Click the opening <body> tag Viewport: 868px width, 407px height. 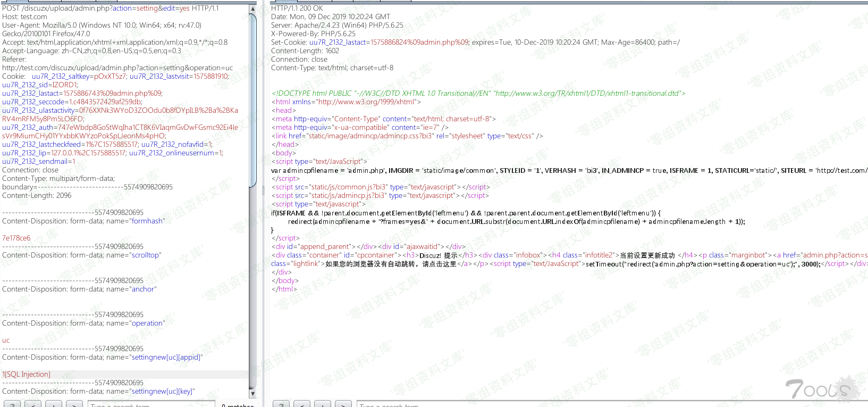tap(284, 153)
